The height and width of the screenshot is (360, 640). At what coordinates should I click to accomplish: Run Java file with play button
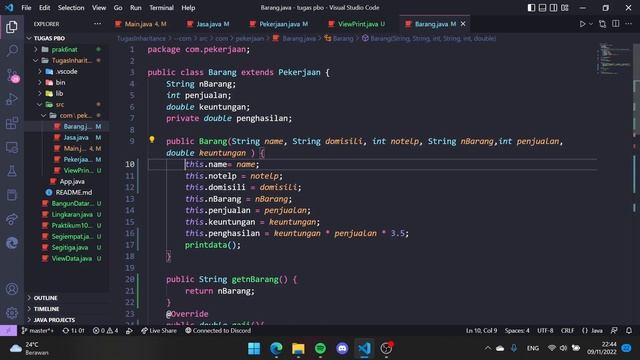(x=582, y=24)
